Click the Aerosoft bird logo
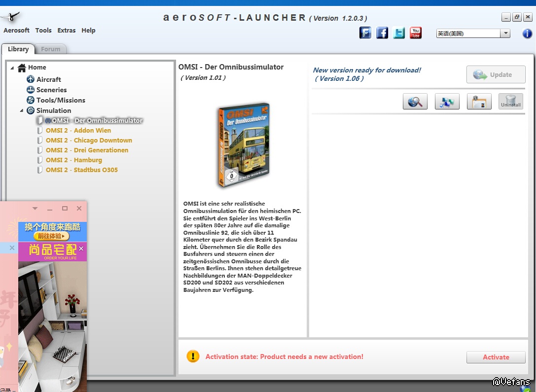Viewport: 536px width, 392px height. 11,17
